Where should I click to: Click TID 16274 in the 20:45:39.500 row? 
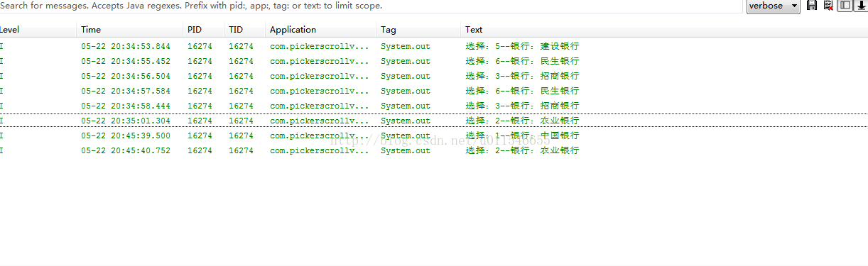[241, 135]
